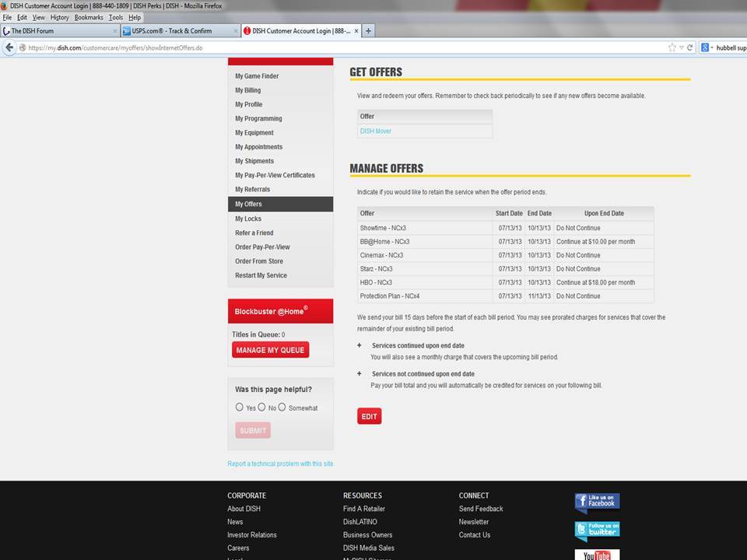Select the Yes radio button

239,407
